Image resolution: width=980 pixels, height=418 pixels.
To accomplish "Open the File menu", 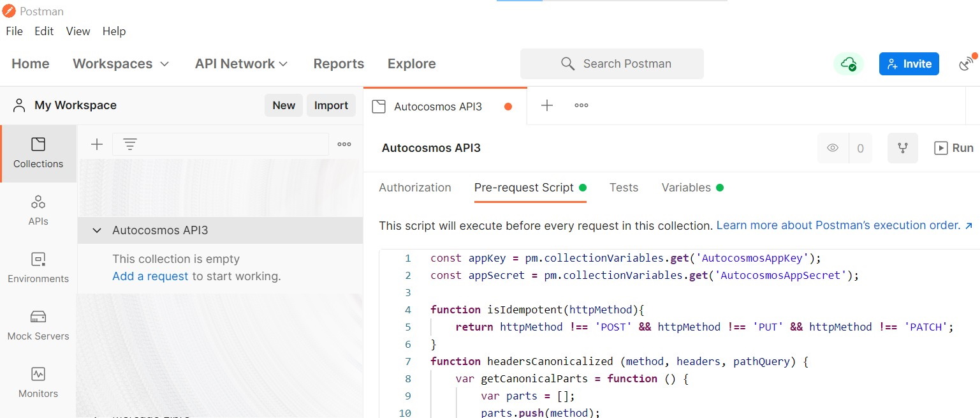I will click(x=14, y=31).
